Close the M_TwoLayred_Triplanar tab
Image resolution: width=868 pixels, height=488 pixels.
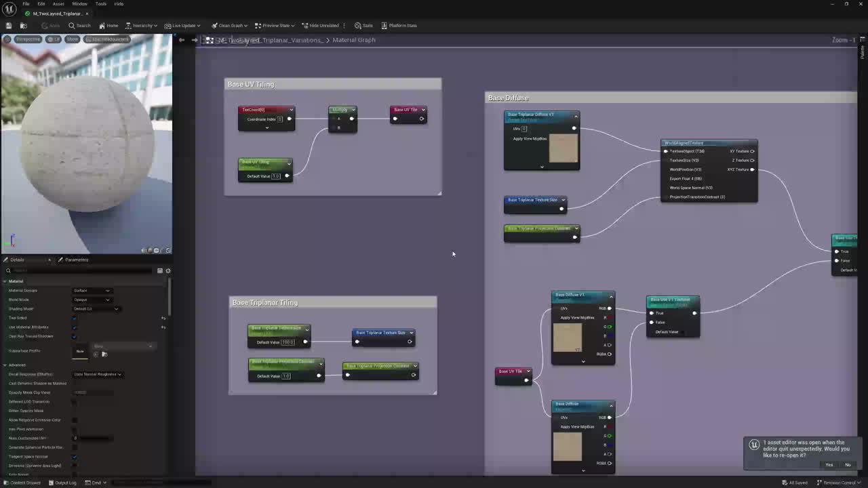(87, 14)
